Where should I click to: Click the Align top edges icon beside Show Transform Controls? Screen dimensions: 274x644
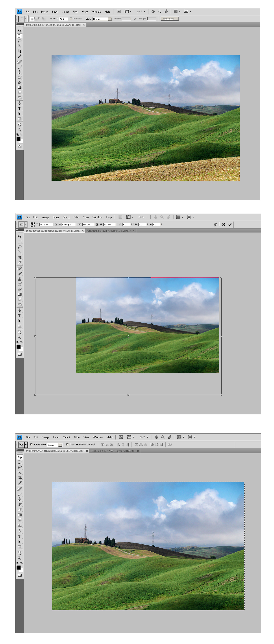point(102,445)
